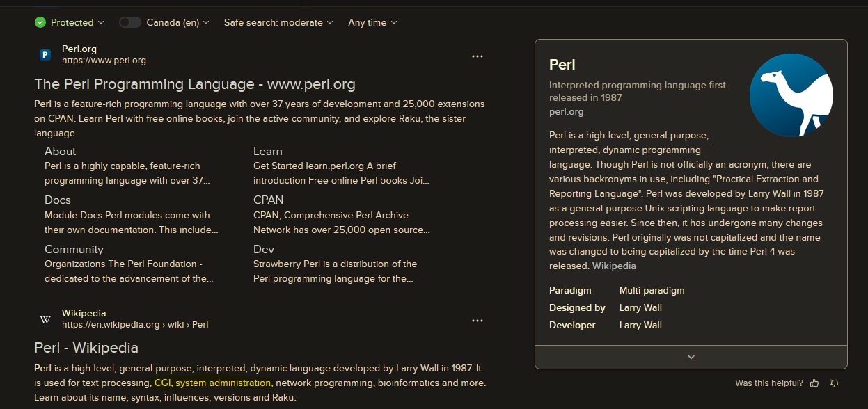Open more options for the Wikipedia result
This screenshot has width=868, height=409.
tap(477, 321)
